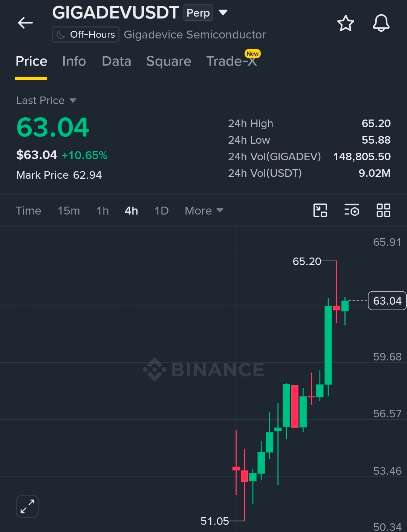Viewport: 407px width, 532px height.
Task: Open the Last Price type dropdown
Action: click(x=73, y=100)
